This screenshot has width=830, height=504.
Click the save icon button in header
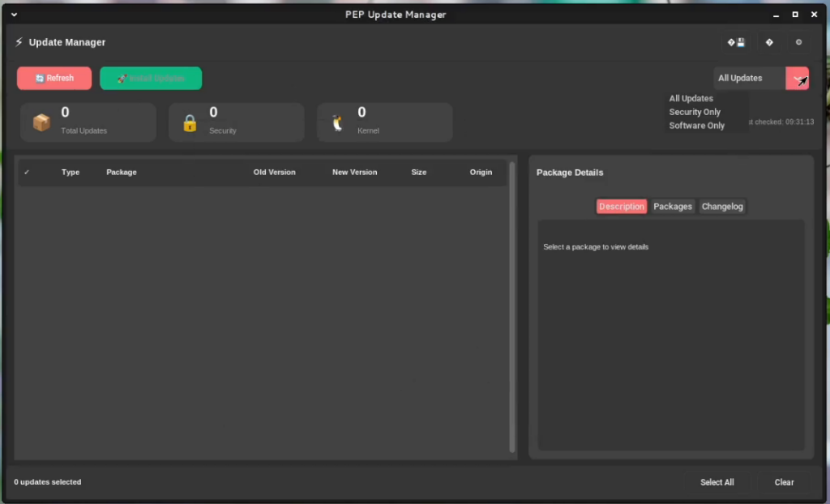pyautogui.click(x=736, y=42)
